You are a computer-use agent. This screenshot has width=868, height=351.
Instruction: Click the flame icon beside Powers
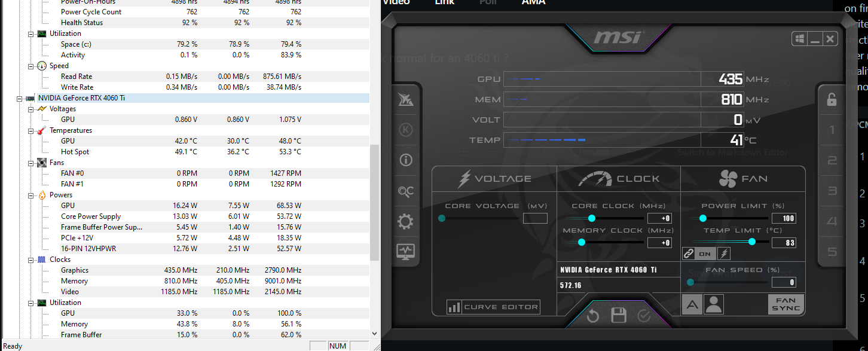click(x=42, y=195)
